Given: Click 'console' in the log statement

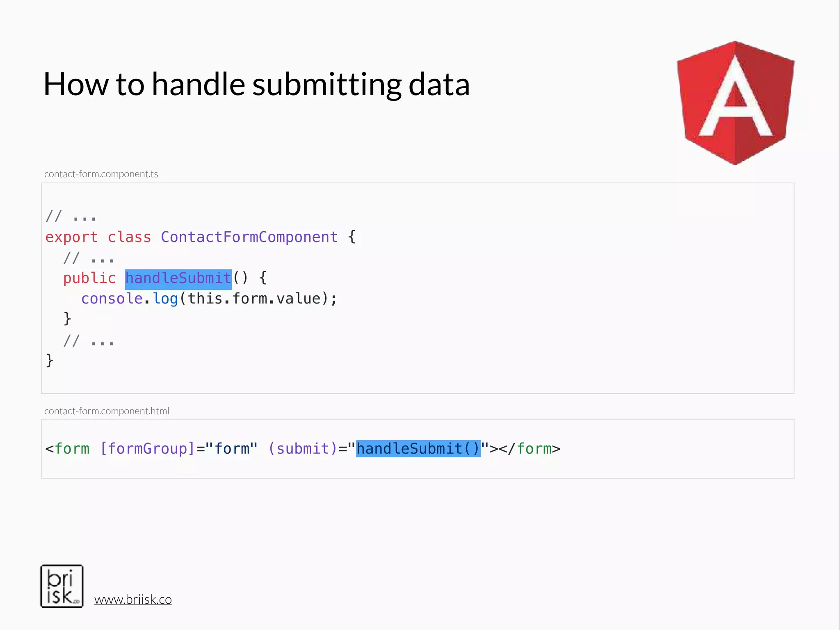Looking at the screenshot, I should pos(112,299).
